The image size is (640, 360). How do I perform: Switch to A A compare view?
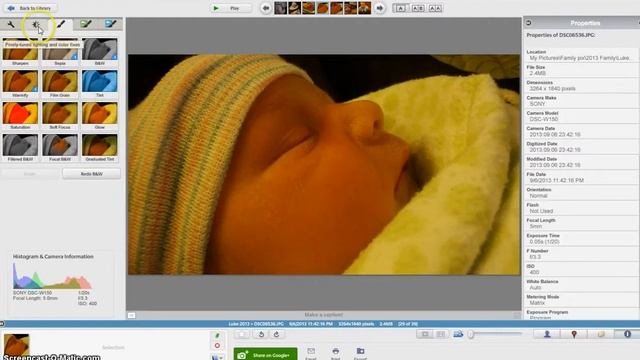pyautogui.click(x=435, y=8)
